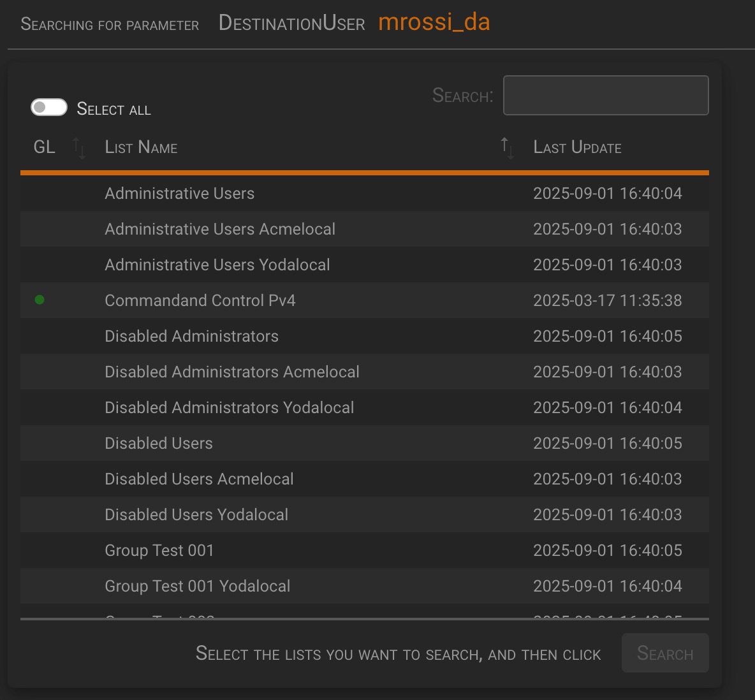Select the Disabled Users list
This screenshot has height=700, width=755.
[x=158, y=443]
